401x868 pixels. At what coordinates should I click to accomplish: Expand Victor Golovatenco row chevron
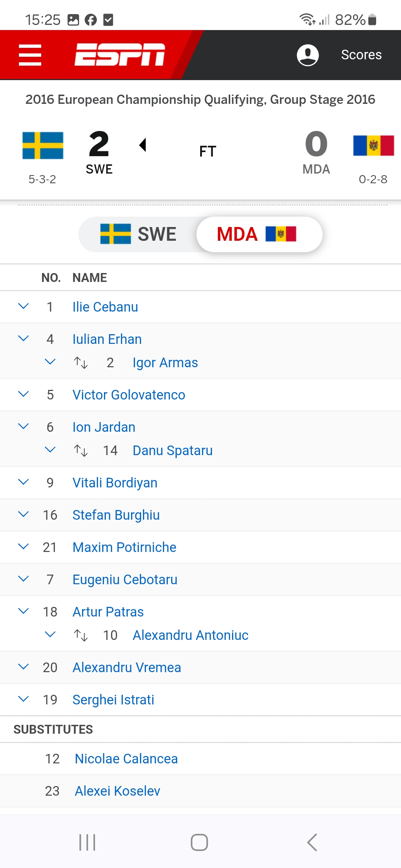coord(23,394)
